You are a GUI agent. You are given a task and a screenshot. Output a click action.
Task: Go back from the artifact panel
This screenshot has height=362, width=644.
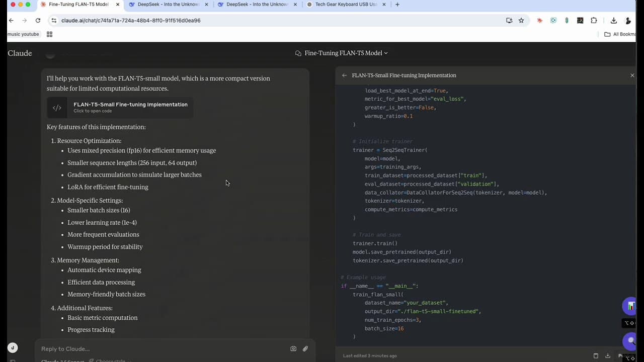point(344,75)
